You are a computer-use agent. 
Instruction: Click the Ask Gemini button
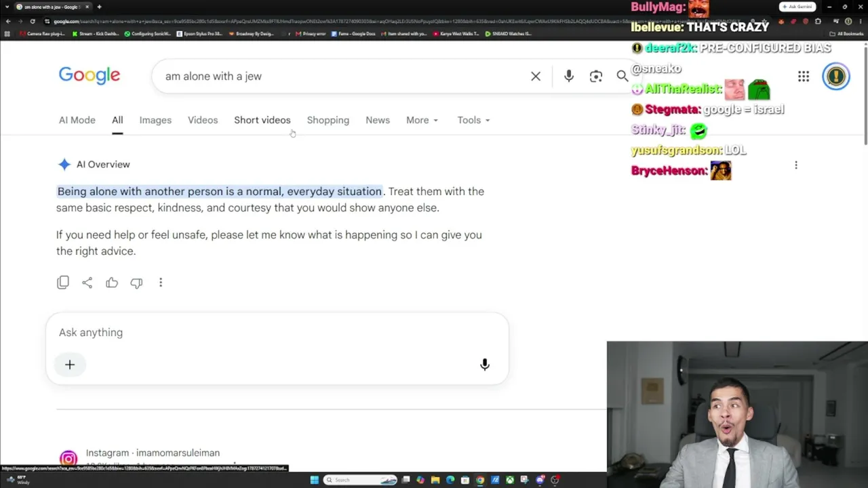point(797,7)
